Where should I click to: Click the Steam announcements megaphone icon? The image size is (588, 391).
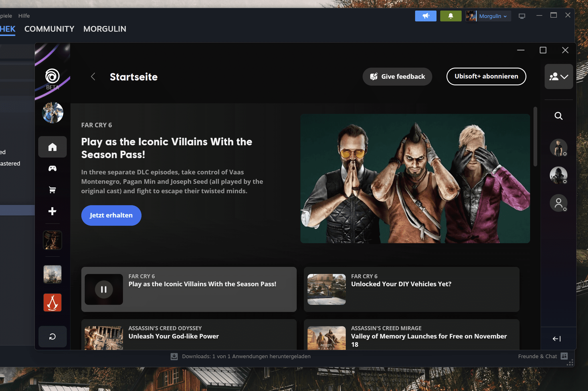tap(425, 16)
